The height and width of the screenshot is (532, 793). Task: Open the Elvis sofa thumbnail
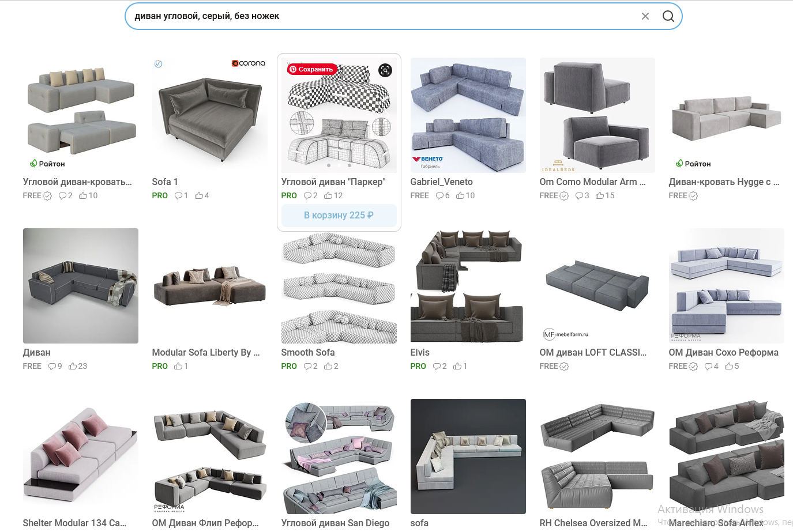(x=468, y=286)
